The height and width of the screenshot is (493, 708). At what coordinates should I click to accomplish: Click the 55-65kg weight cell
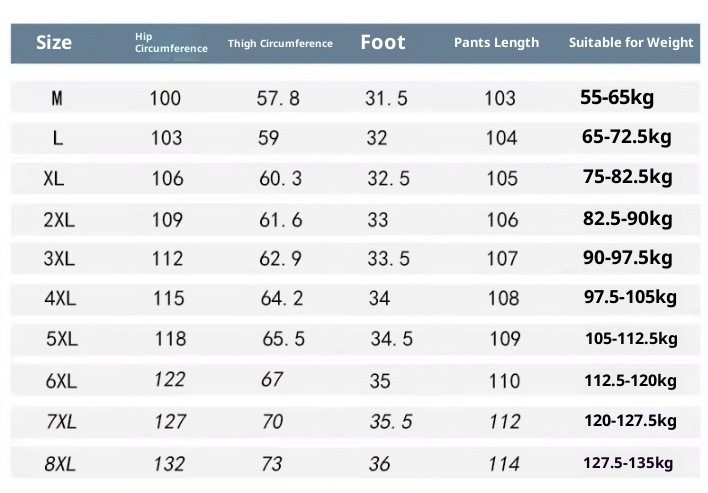(x=617, y=97)
